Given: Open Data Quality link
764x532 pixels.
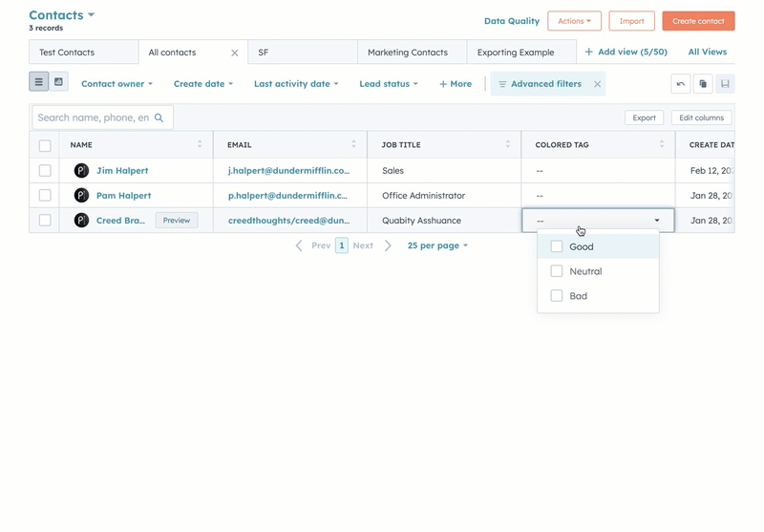Looking at the screenshot, I should 512,21.
